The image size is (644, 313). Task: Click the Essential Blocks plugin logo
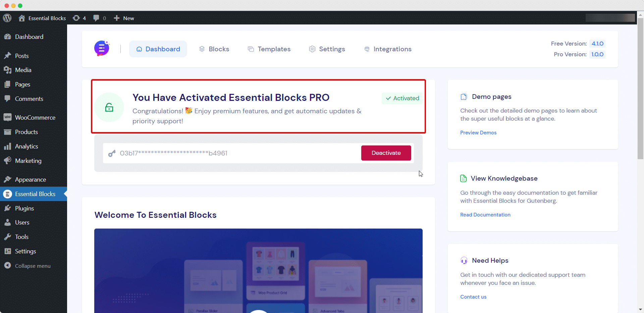101,48
